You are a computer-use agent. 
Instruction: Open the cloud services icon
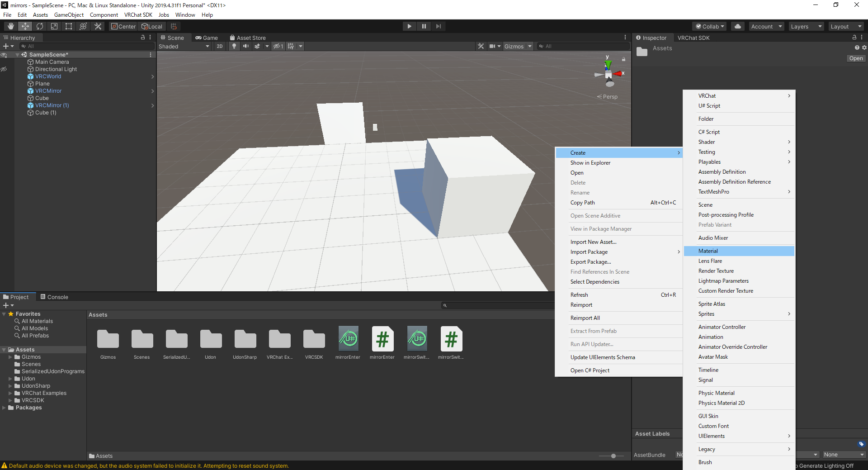click(x=738, y=26)
